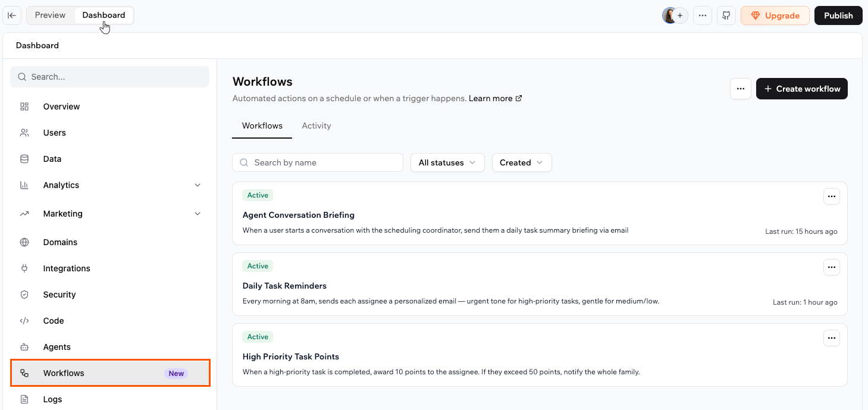Viewport: 868px width, 410px height.
Task: Click the Dashboard breadcrumb heading
Action: (37, 45)
